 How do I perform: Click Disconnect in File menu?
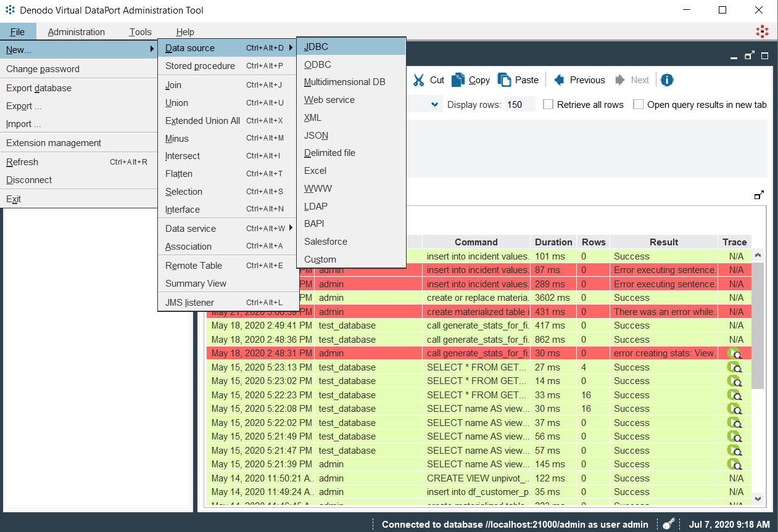pyautogui.click(x=79, y=180)
